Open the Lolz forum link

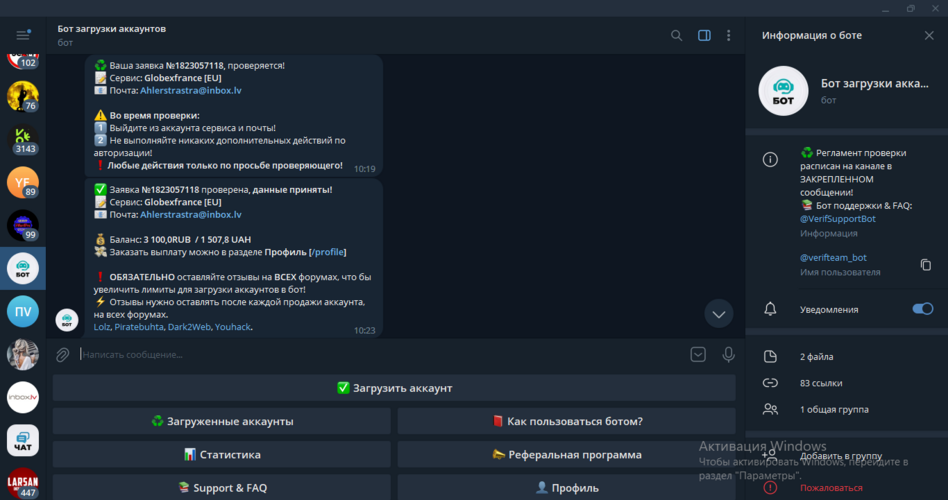click(x=102, y=327)
